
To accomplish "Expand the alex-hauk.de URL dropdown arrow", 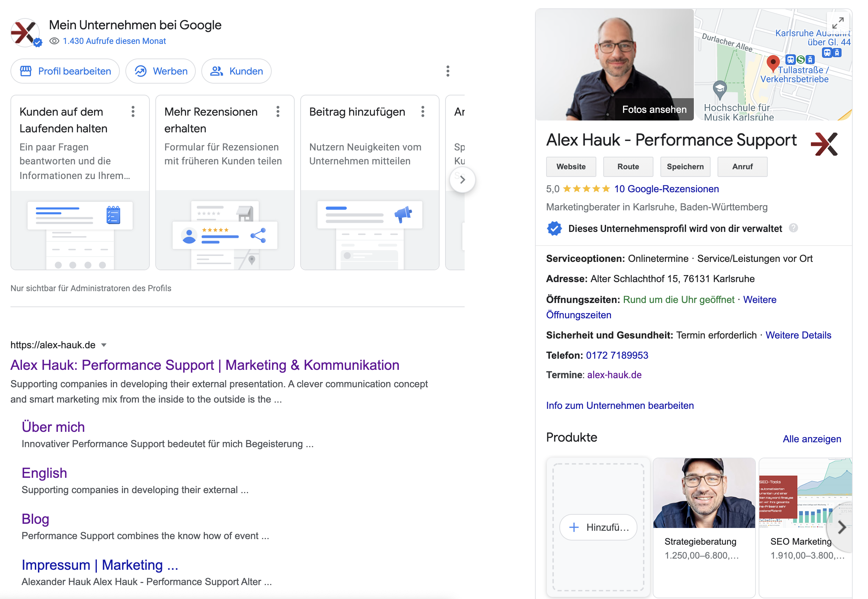I will pos(104,345).
